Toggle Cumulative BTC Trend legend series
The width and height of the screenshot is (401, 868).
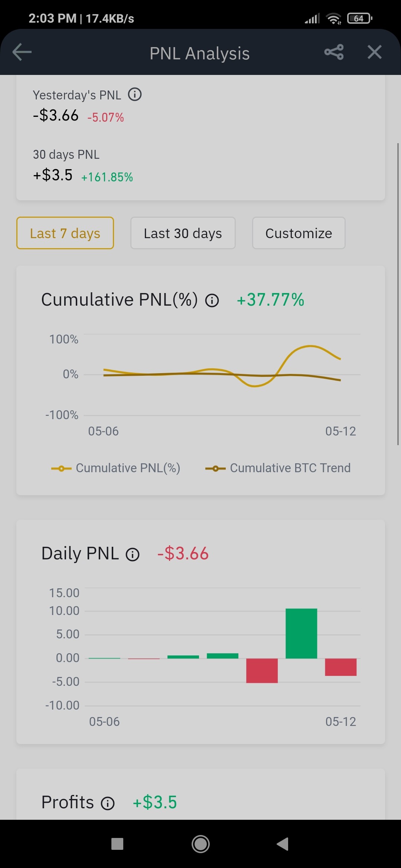tap(278, 468)
